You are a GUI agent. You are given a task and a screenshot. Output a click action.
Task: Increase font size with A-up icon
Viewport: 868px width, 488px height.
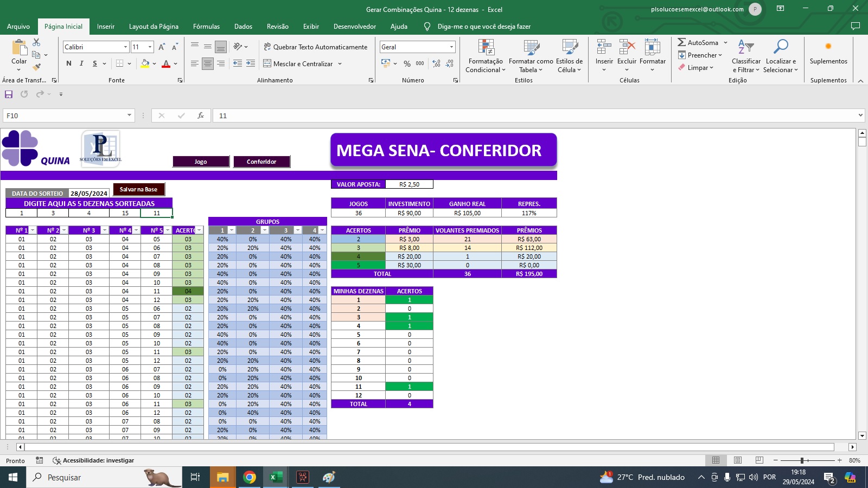(162, 47)
